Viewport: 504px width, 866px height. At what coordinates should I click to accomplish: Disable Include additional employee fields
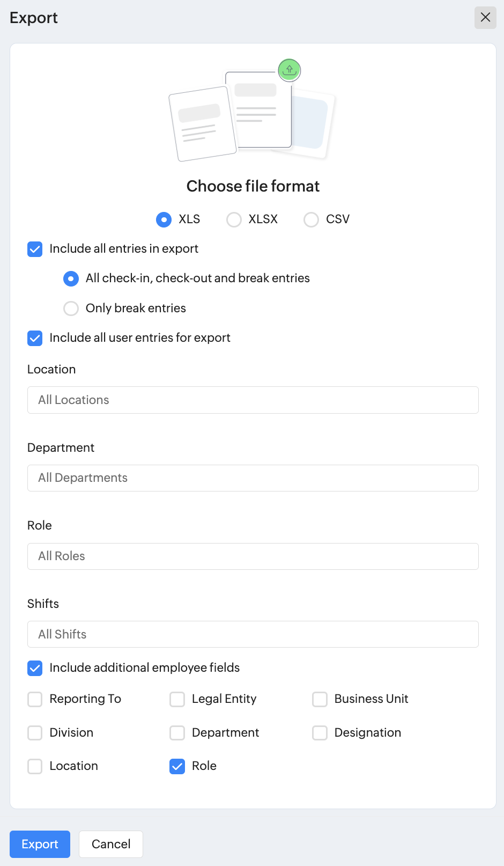click(x=35, y=668)
